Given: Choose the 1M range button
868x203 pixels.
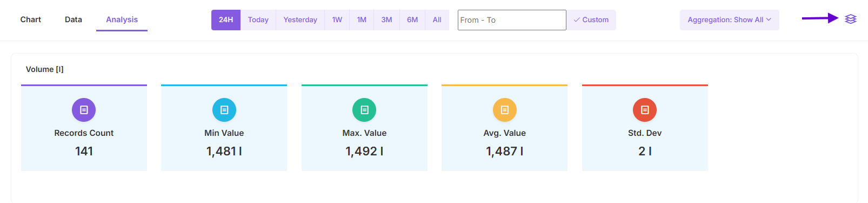Looking at the screenshot, I should pos(362,20).
